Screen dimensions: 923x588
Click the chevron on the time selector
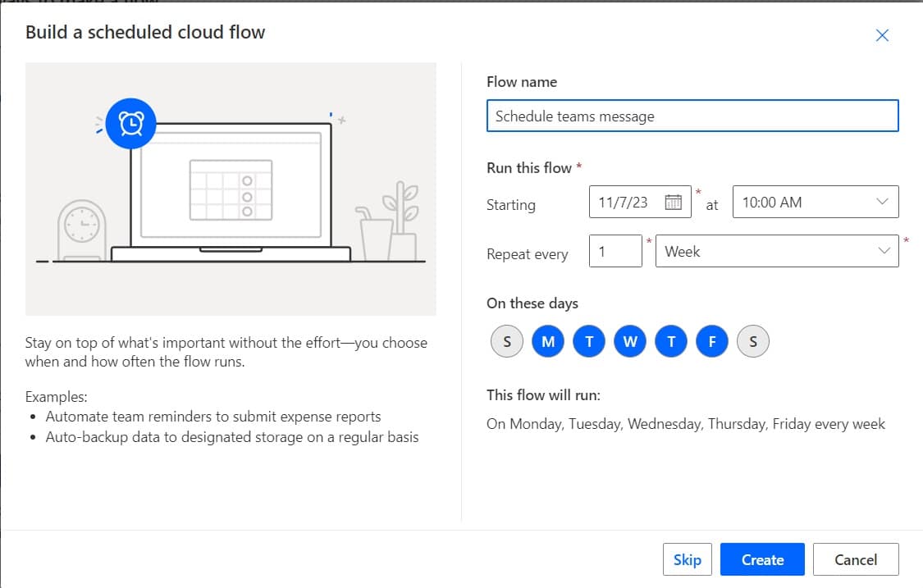coord(883,202)
